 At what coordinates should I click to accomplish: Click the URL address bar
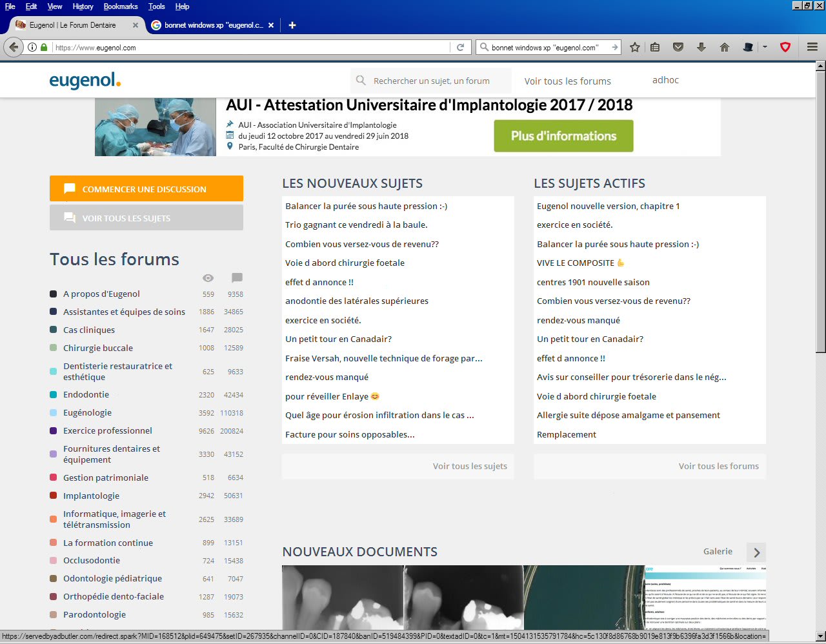(252, 47)
